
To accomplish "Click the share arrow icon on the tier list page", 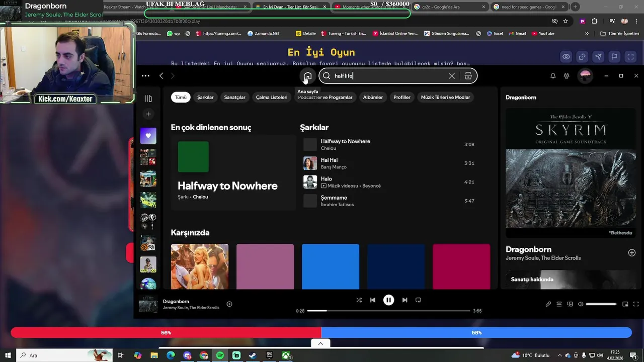I will point(598,57).
